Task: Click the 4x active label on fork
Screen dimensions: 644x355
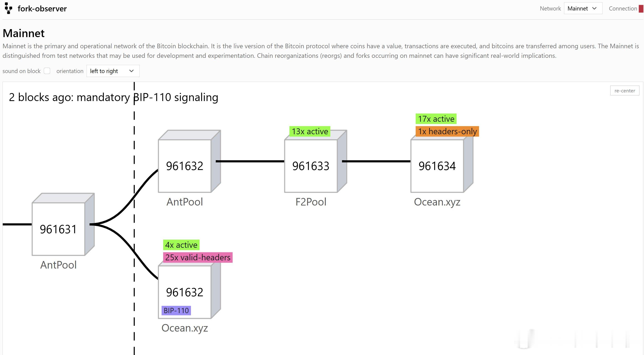Action: click(x=181, y=245)
